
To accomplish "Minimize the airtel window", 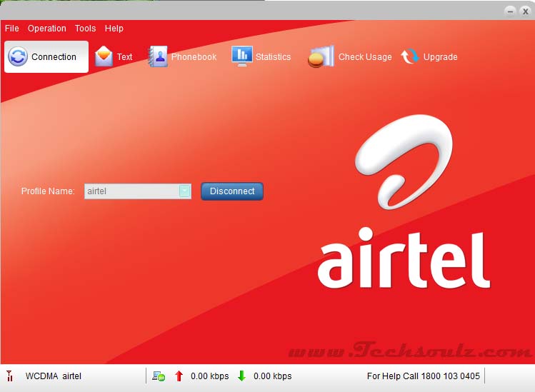I will (x=510, y=11).
